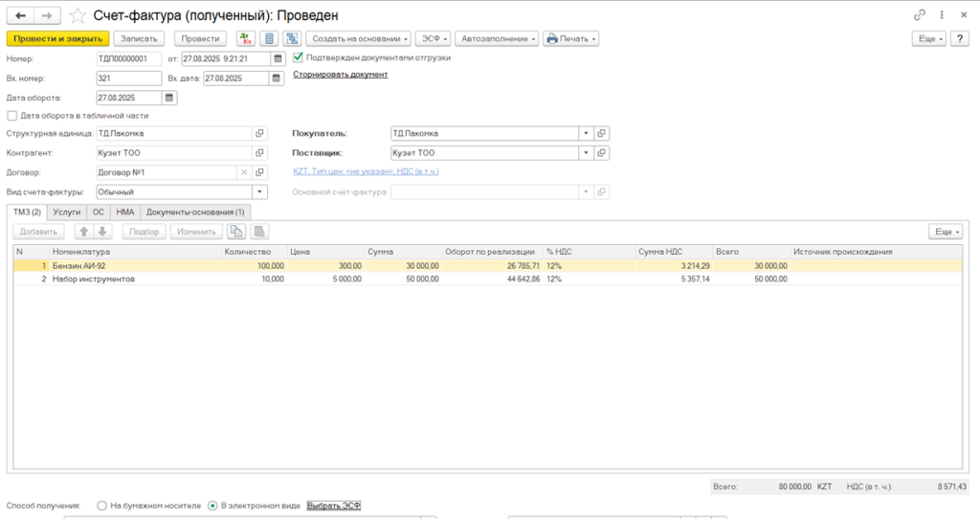
Task: Enable Дата оборота в табличной части checkbox
Action: 11,116
